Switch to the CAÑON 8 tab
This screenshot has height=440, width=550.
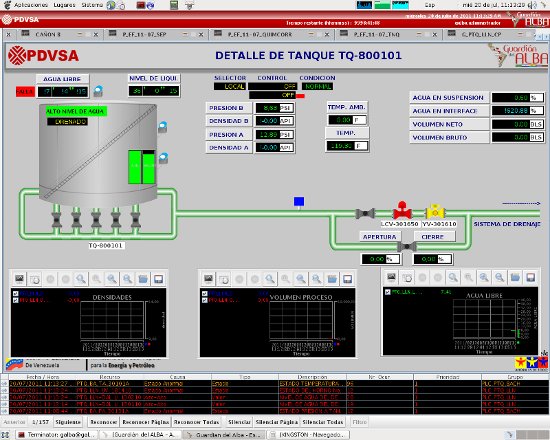tap(48, 34)
